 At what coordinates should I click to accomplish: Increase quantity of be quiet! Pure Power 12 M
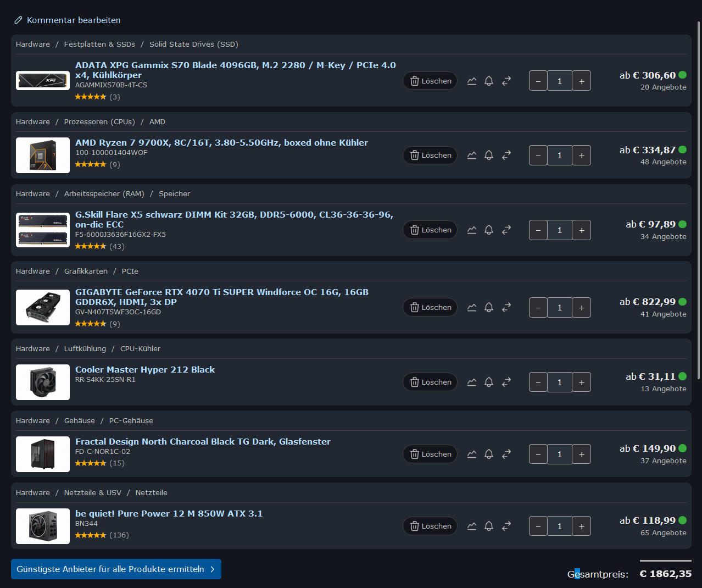[582, 526]
